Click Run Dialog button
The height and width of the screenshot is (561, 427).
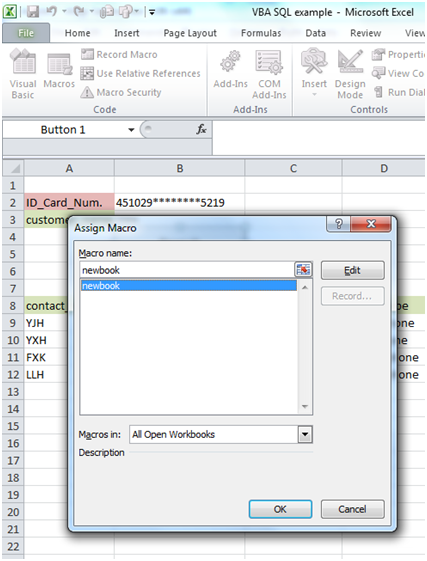pyautogui.click(x=399, y=92)
